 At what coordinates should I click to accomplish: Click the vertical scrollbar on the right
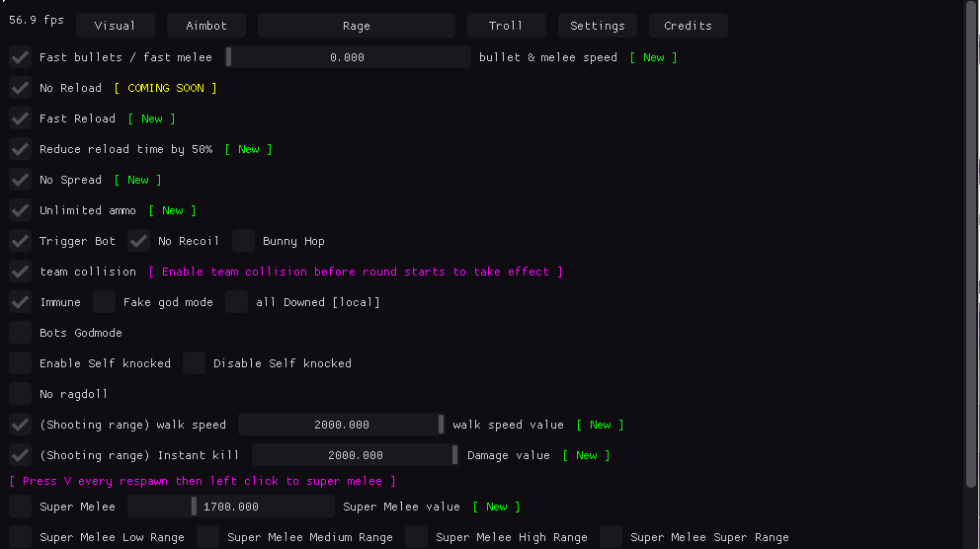[970, 247]
